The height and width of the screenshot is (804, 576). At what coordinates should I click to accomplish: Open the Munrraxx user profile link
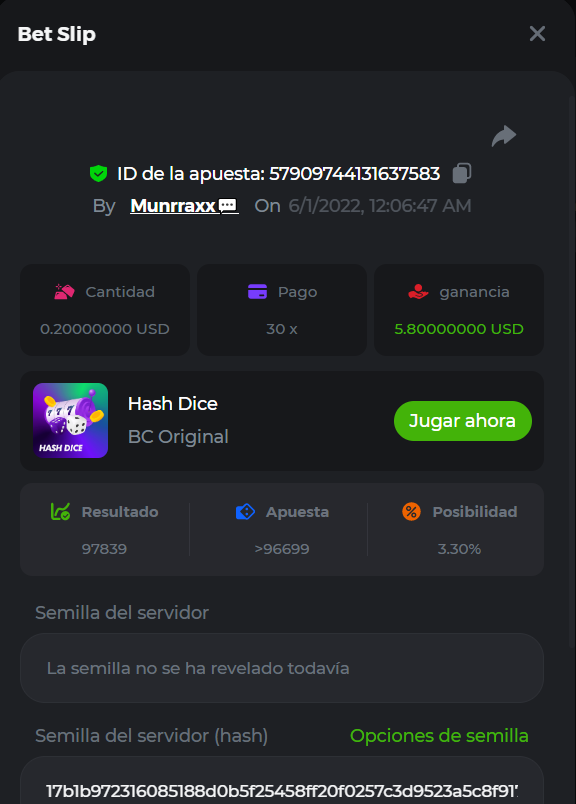173,206
